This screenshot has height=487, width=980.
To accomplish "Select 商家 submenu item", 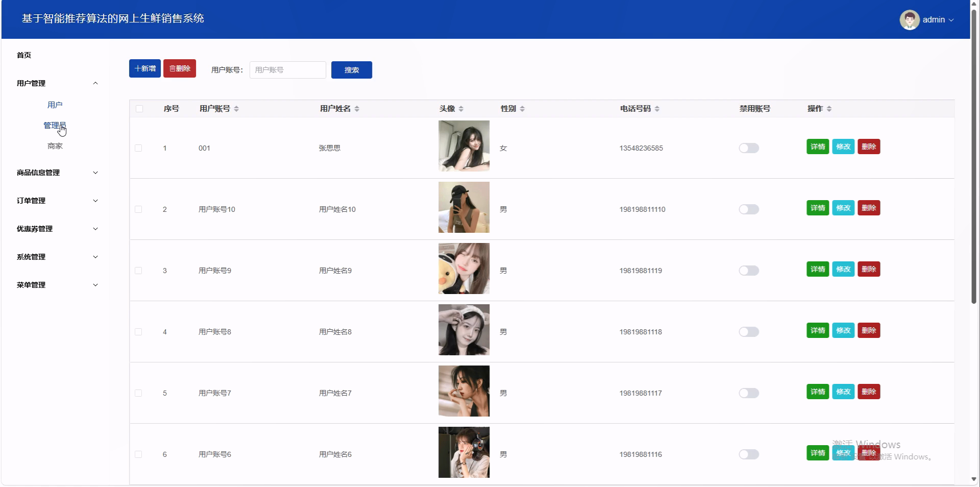I will [x=55, y=146].
